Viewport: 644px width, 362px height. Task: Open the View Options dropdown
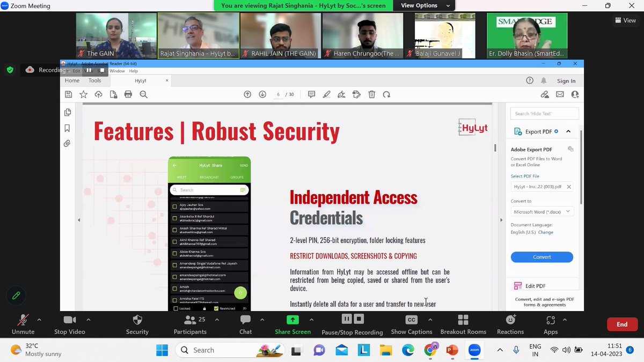click(423, 5)
